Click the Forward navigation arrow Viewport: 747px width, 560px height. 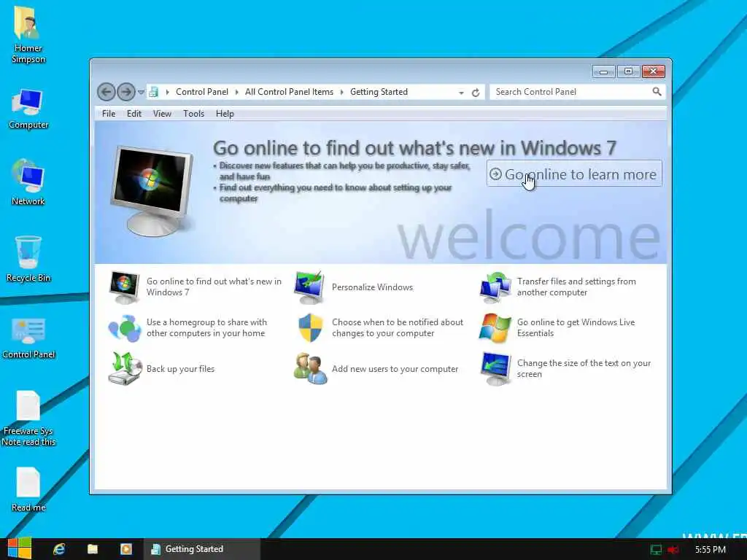pyautogui.click(x=126, y=92)
